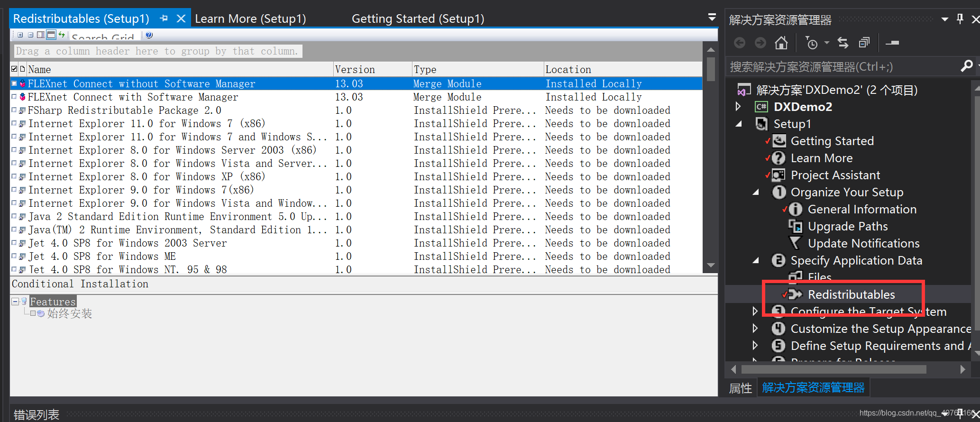Open the document tabs overflow dropdown
980x422 pixels.
click(712, 18)
